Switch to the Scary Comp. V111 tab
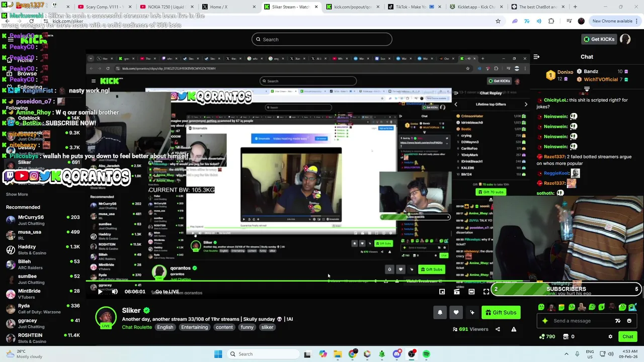 point(102,7)
